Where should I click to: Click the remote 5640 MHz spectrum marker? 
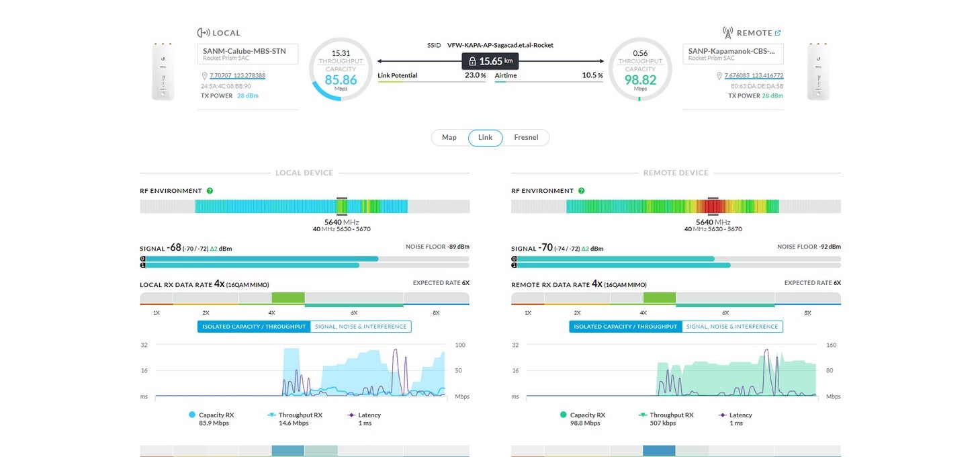tap(713, 206)
